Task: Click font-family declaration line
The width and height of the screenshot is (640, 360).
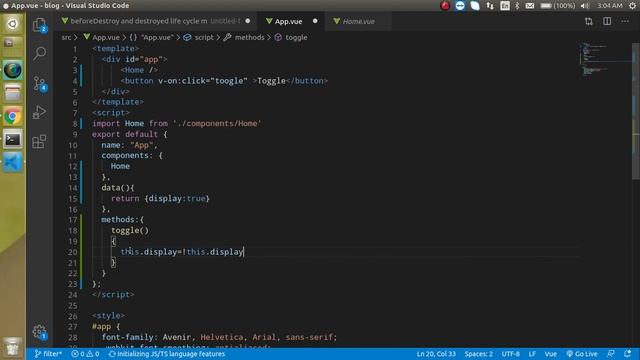Action: [220, 338]
